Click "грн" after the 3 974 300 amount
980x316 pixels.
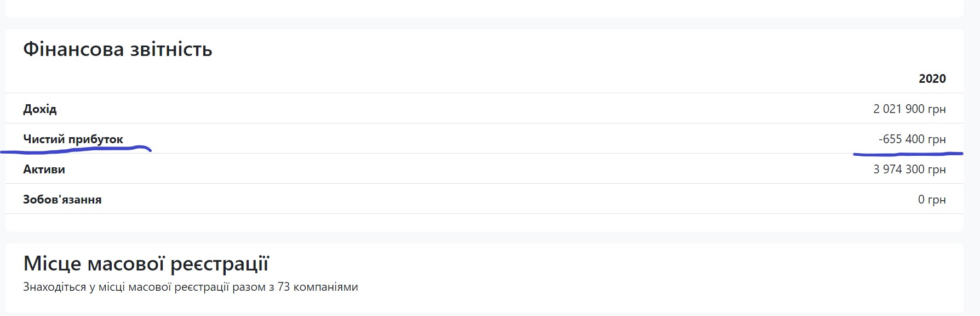click(937, 169)
